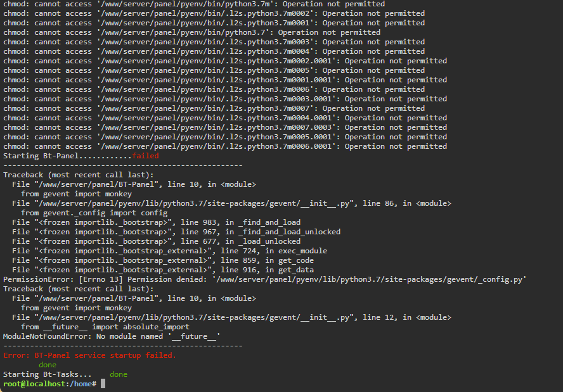This screenshot has height=392, width=563.
Task: Click chmod line for '.l2s.python3.7m0002.0001'
Action: [225, 61]
